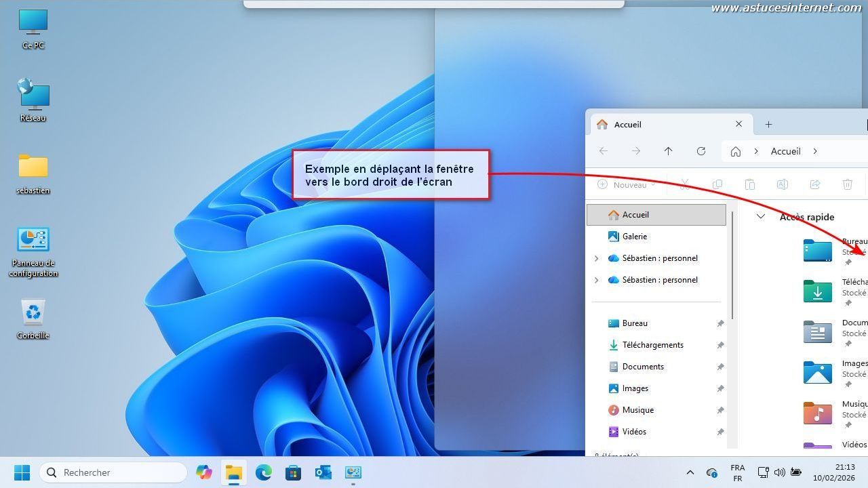Image resolution: width=868 pixels, height=488 pixels.
Task: Toggle the pin next to Téléchargements
Action: (720, 345)
